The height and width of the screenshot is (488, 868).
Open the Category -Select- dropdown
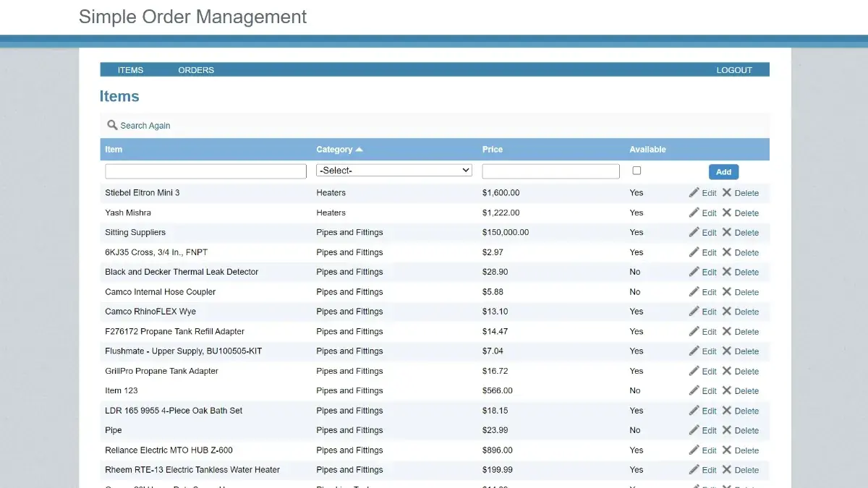pos(394,171)
